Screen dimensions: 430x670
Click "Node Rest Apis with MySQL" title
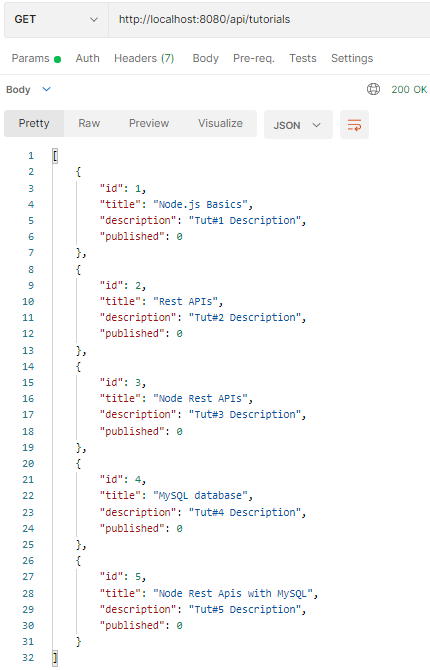click(x=233, y=594)
